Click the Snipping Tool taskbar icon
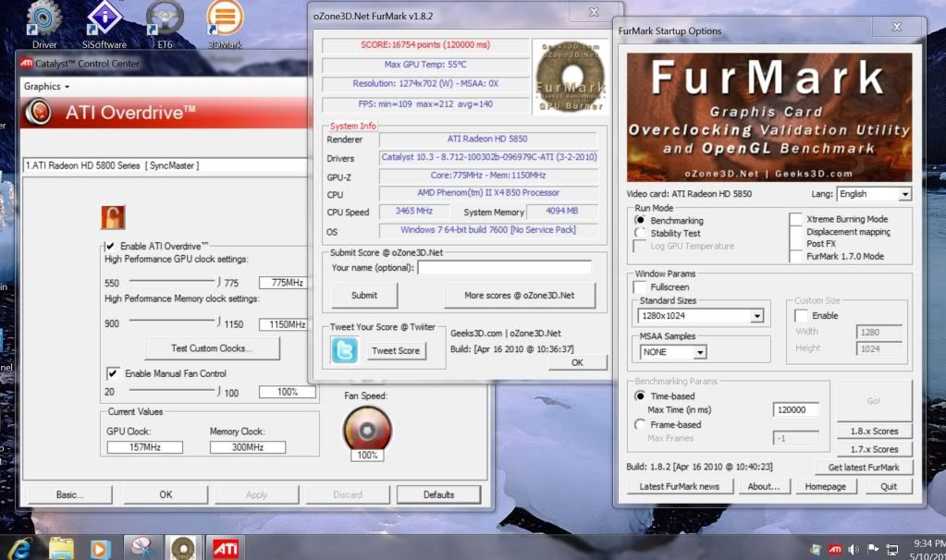The height and width of the screenshot is (560, 946). pos(142,549)
